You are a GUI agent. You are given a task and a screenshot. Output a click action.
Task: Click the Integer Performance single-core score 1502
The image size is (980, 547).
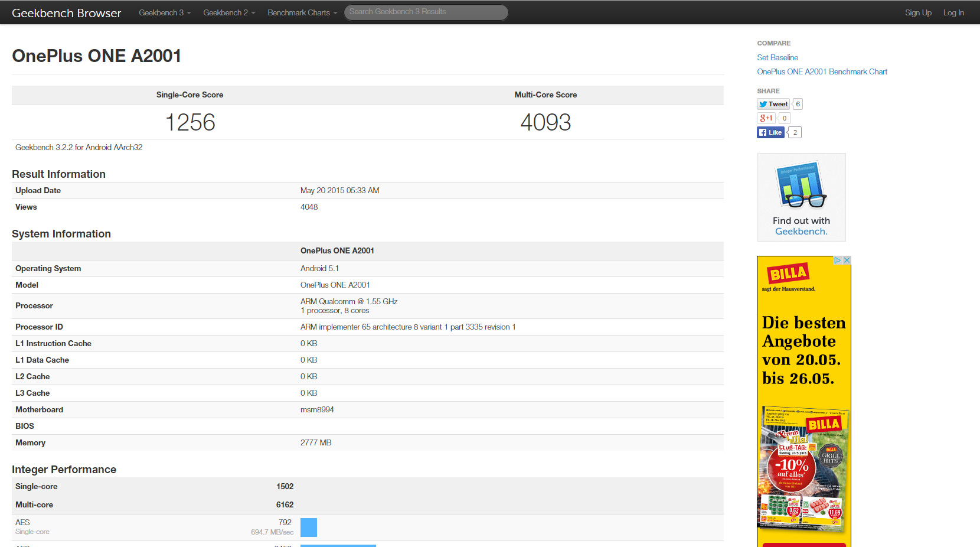pos(285,486)
